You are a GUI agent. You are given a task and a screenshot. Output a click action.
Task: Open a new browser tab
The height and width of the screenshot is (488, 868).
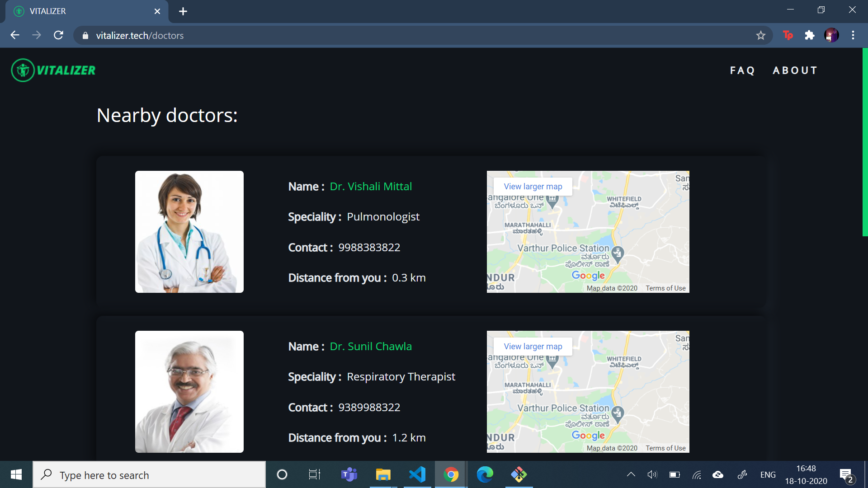[183, 11]
